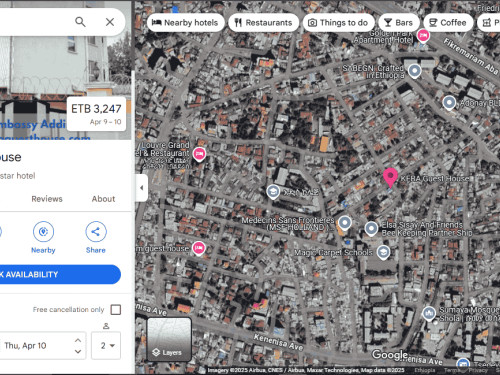
Task: Click the Medecins Sans Frontieres map marker
Action: 345,223
